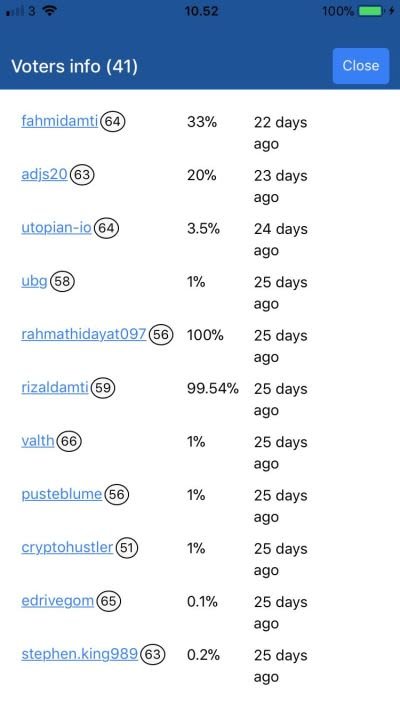Open rizaldamti's profile
Image resolution: width=400 pixels, height=711 pixels.
pyautogui.click(x=55, y=388)
